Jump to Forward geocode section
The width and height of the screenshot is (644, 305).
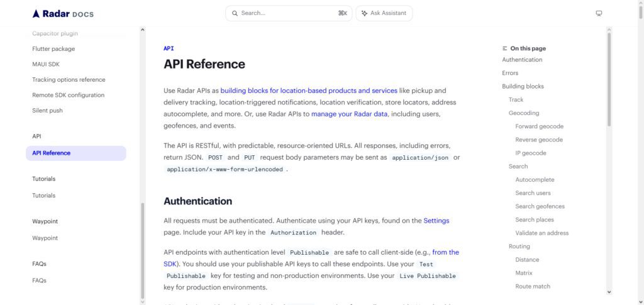[x=539, y=126]
